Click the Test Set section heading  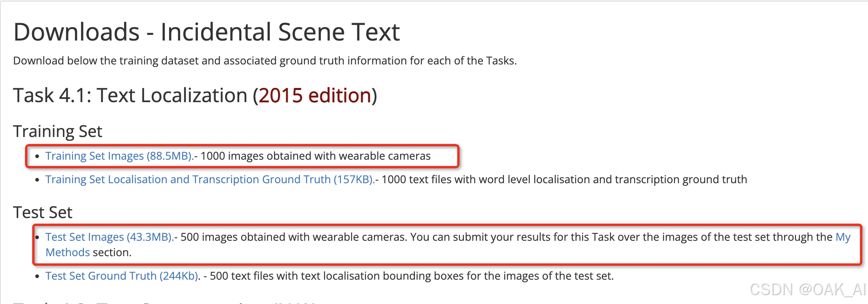tap(43, 212)
